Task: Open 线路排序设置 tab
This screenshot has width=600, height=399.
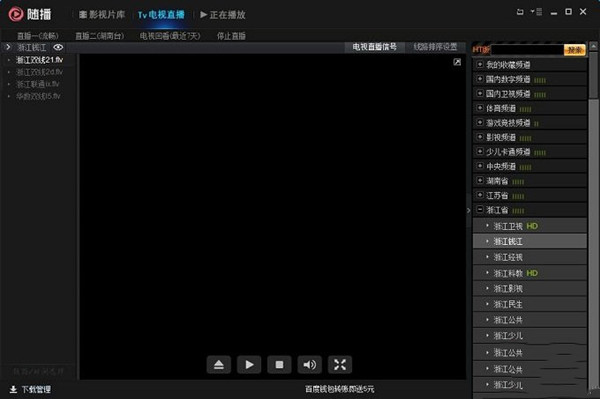Action: [435, 47]
